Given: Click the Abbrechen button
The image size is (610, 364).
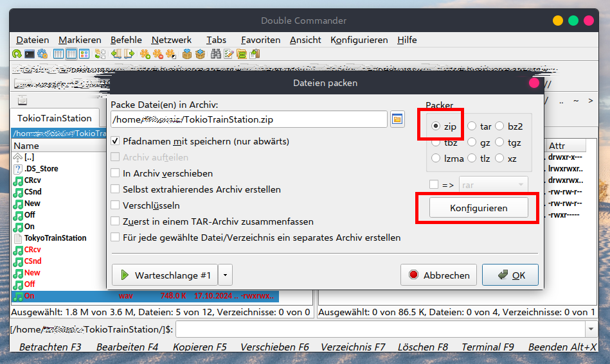Looking at the screenshot, I should [438, 275].
